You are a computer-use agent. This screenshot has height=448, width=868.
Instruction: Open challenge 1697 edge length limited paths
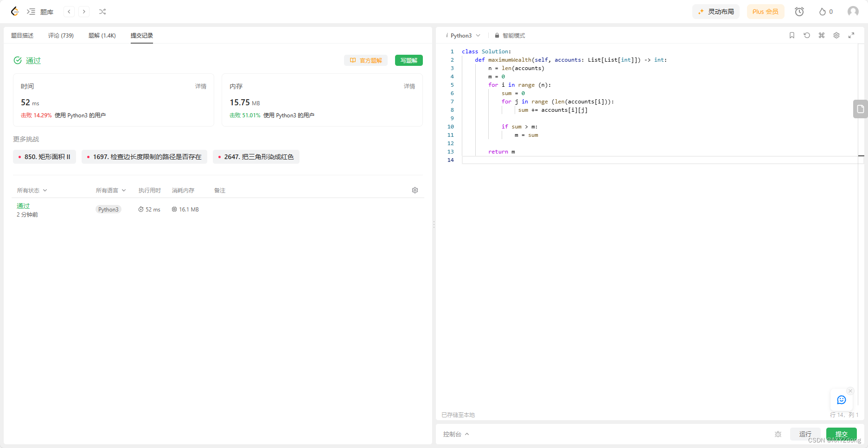144,157
